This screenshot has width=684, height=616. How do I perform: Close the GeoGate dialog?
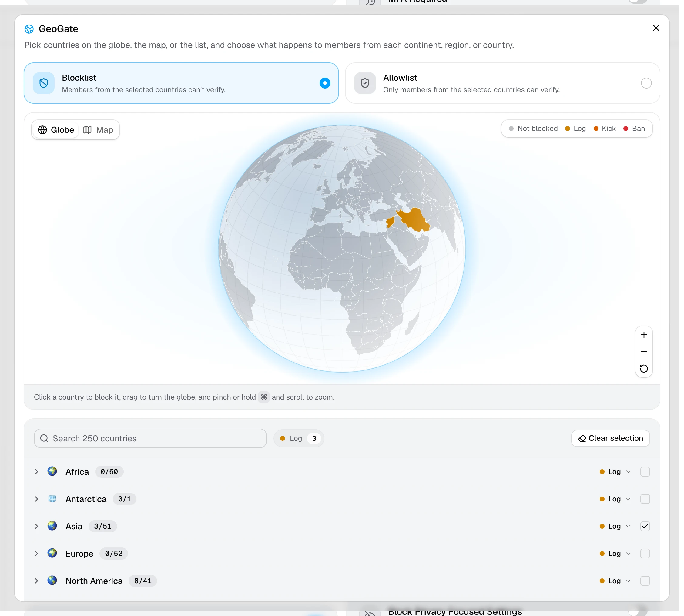click(656, 28)
